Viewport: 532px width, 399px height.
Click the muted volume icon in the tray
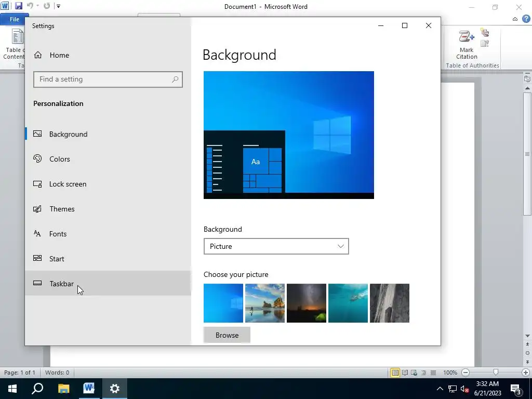pyautogui.click(x=465, y=389)
